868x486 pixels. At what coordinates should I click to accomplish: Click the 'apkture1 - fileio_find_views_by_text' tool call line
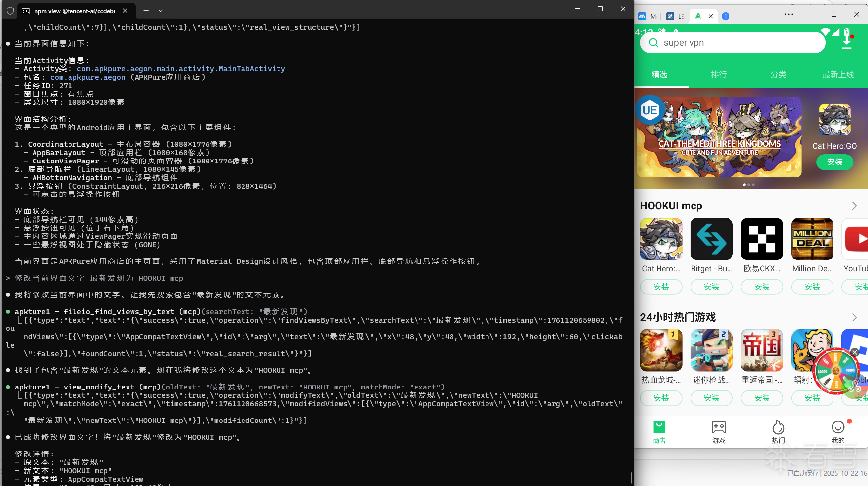pyautogui.click(x=157, y=312)
